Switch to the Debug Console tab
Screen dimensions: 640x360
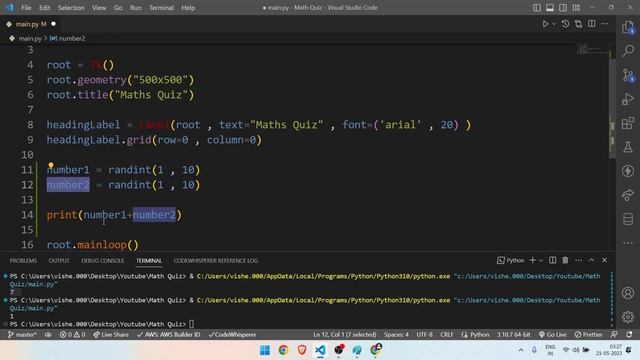click(102, 260)
